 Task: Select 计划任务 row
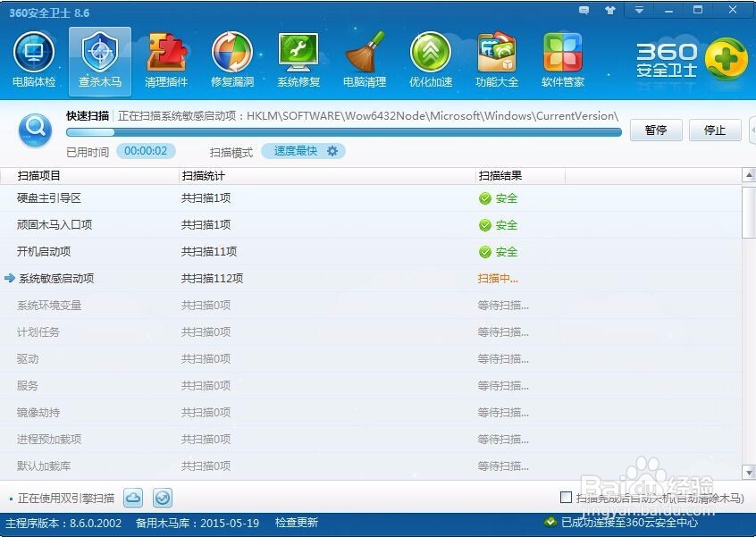coord(371,332)
